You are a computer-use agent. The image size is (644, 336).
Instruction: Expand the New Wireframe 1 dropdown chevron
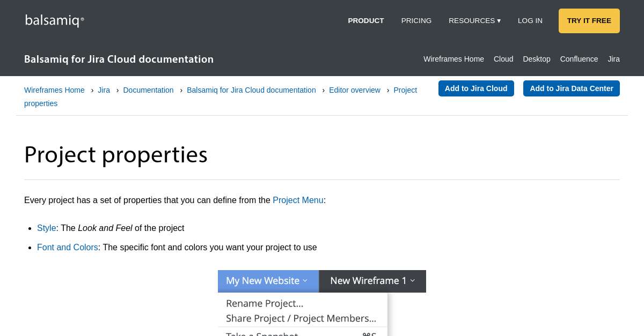tap(412, 280)
